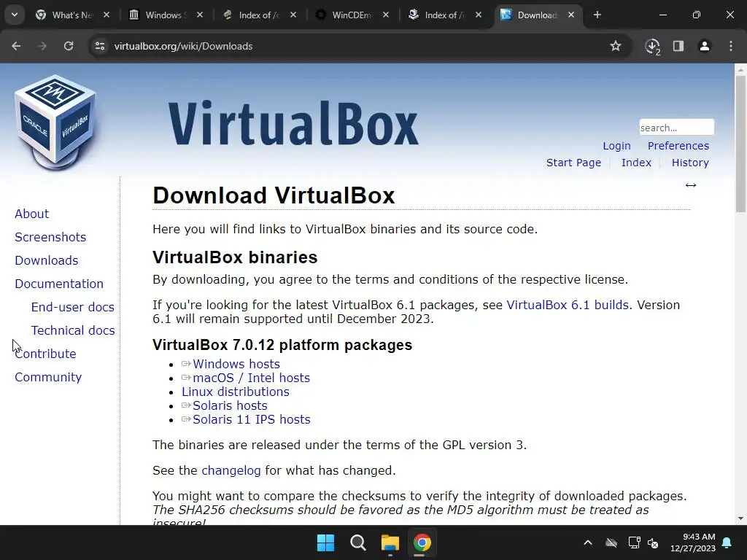This screenshot has height=560, width=747.
Task: Open Contribute in the sidebar
Action: (45, 354)
